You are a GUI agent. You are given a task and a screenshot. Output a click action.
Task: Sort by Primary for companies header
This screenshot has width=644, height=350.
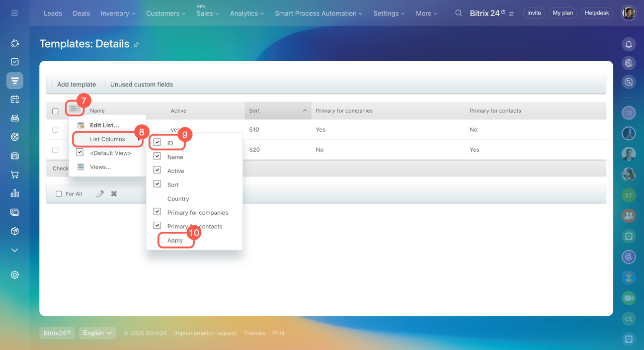coord(344,111)
